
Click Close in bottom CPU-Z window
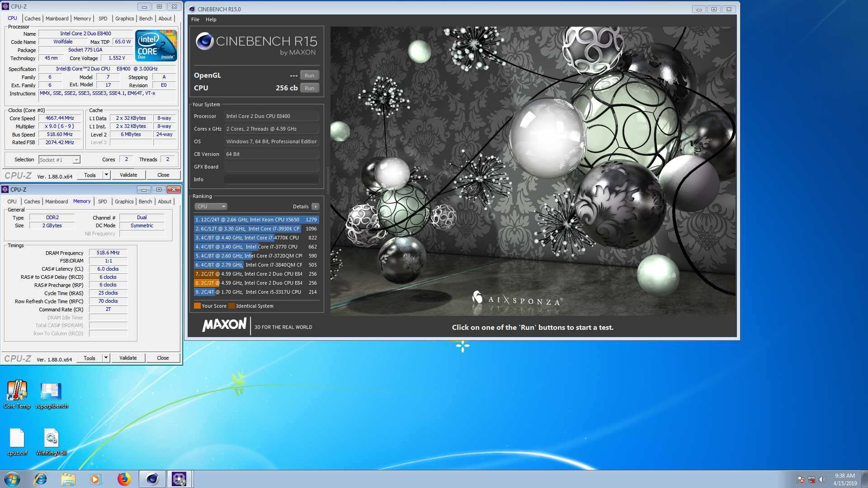click(x=163, y=358)
